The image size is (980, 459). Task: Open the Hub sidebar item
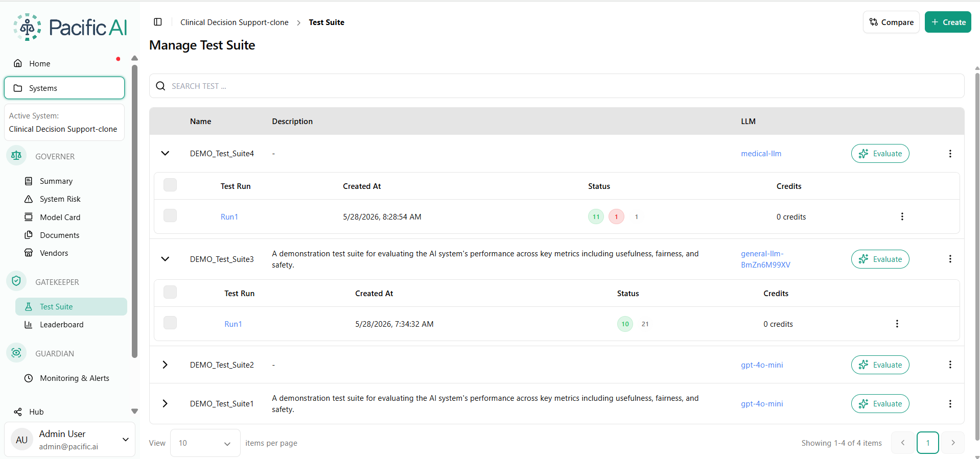click(36, 412)
